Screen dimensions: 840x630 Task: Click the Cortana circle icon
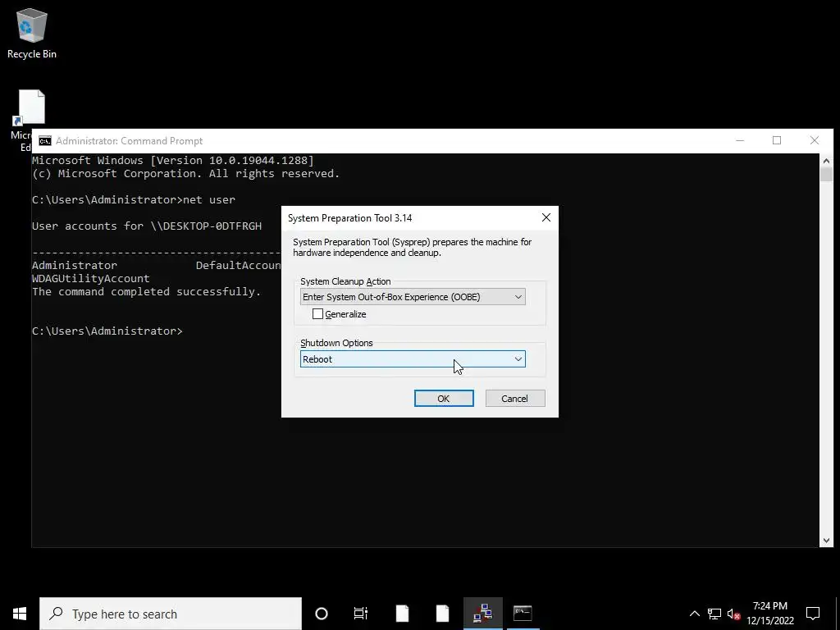[322, 614]
